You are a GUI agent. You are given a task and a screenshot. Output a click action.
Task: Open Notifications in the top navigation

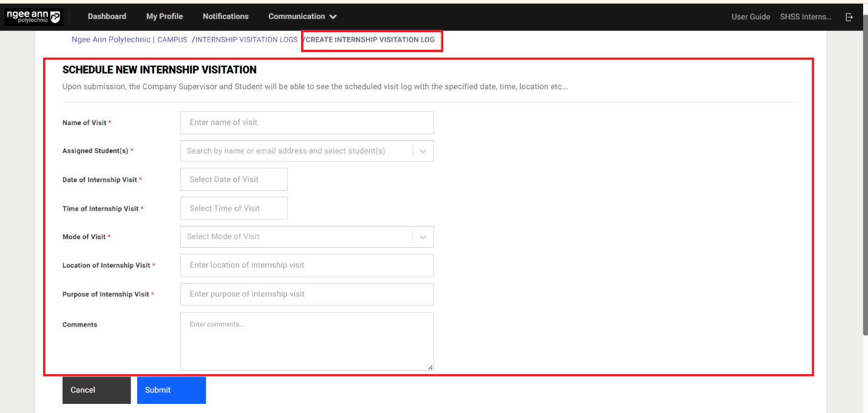(225, 16)
